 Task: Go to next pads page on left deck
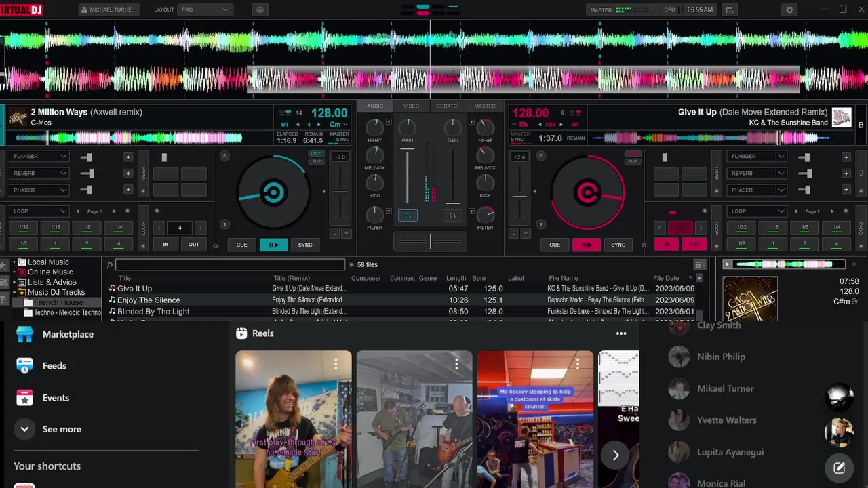click(114, 211)
